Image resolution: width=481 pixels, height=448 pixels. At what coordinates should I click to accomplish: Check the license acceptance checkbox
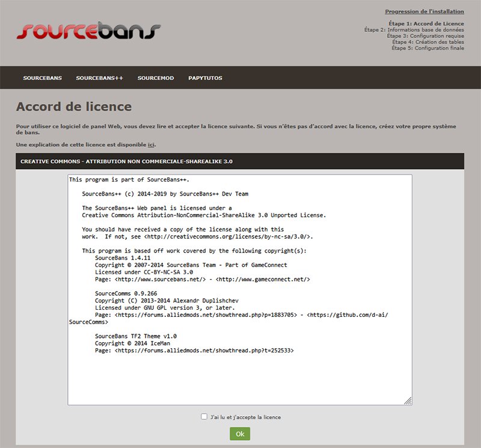pos(204,416)
